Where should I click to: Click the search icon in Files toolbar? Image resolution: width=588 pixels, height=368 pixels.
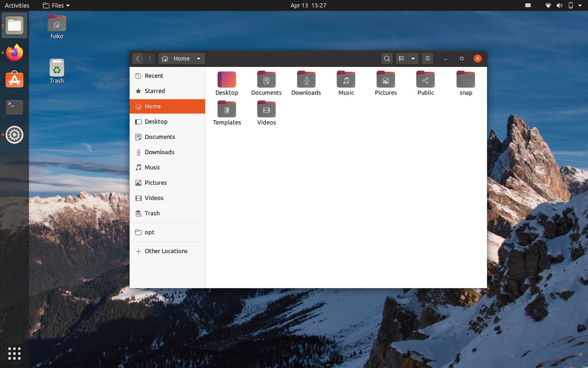387,59
